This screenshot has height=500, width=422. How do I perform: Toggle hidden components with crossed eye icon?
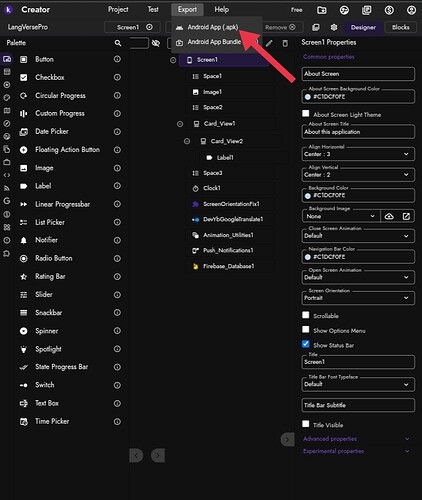coord(156,43)
